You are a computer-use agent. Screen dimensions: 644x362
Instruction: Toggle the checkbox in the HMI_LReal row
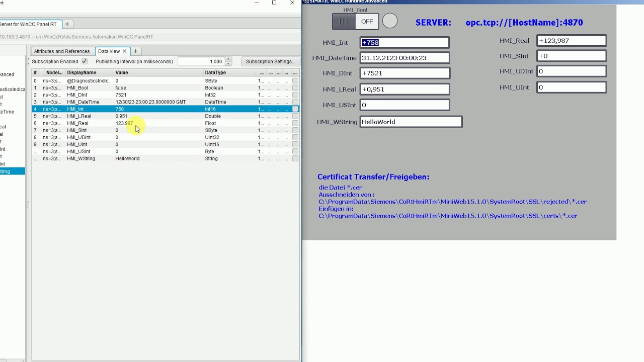click(x=295, y=116)
